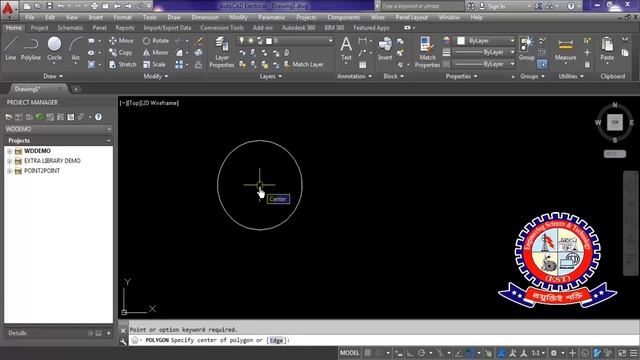Click the Move tool
640x360 pixels.
[x=121, y=41]
